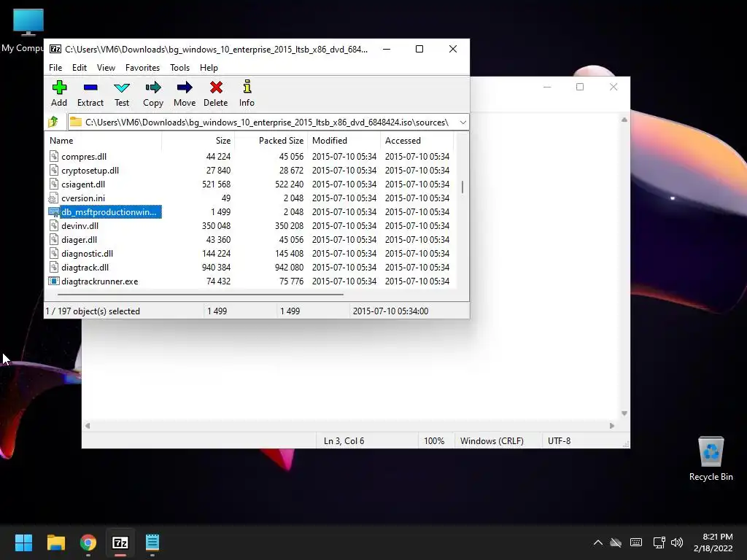Select diagnostic.dll file icon

point(54,253)
